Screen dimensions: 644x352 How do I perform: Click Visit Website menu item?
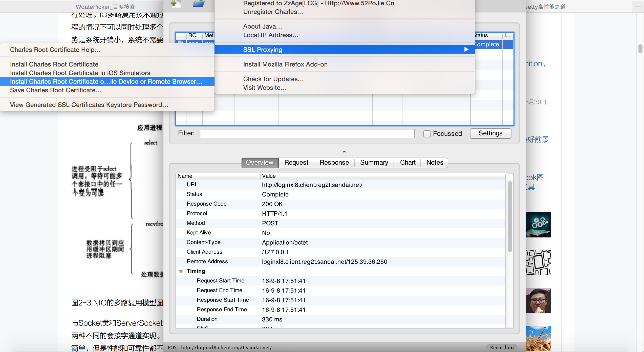(264, 88)
